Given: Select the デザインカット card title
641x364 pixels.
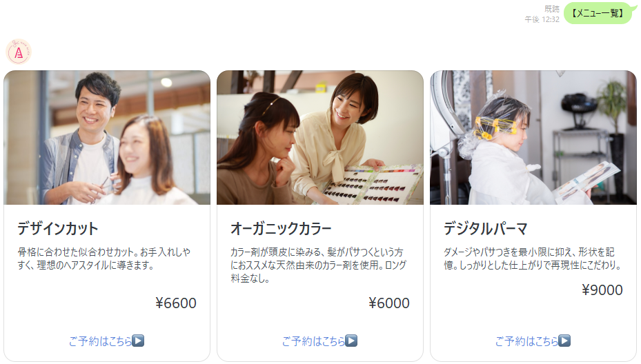Looking at the screenshot, I should pyautogui.click(x=58, y=228).
